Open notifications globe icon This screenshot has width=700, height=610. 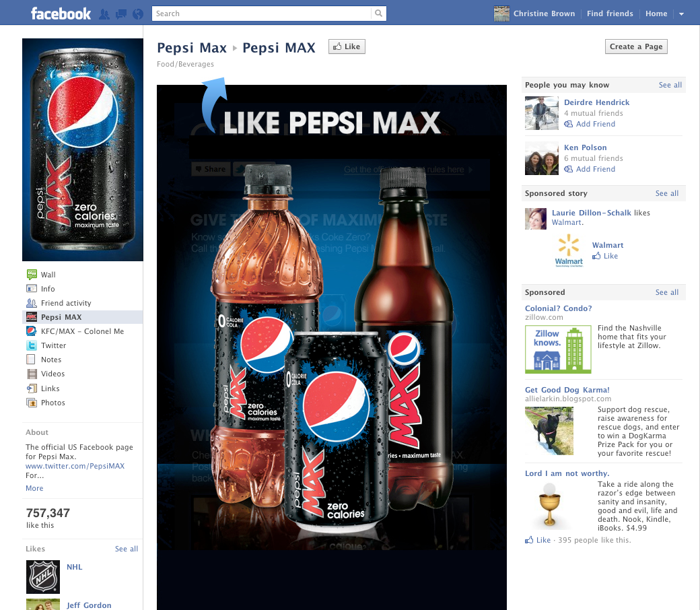[x=138, y=14]
